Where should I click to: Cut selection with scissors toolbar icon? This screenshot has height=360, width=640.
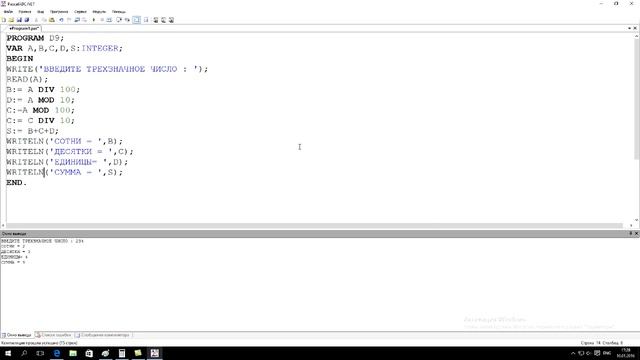pyautogui.click(x=36, y=20)
